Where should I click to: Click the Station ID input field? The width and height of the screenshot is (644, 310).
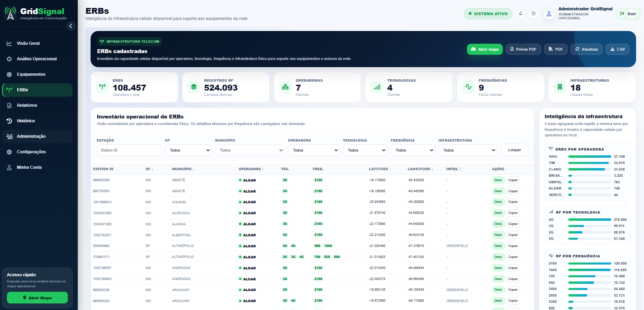pos(129,150)
